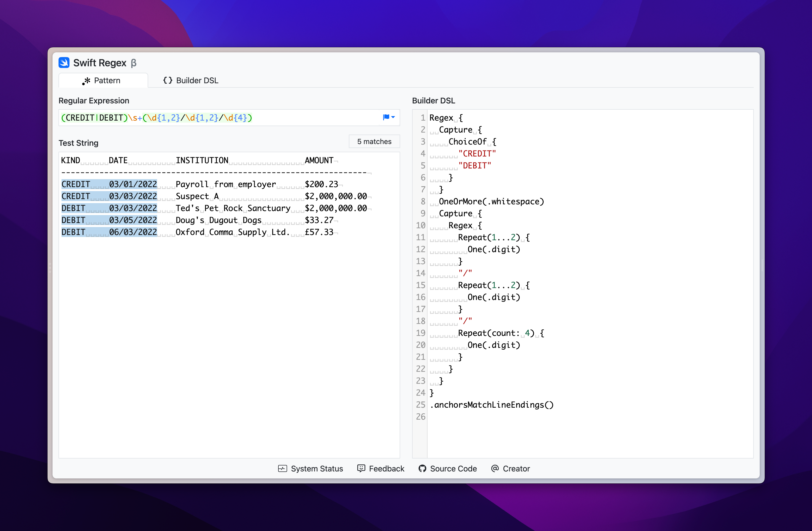Click ChoiceOf on line 3

(467, 142)
